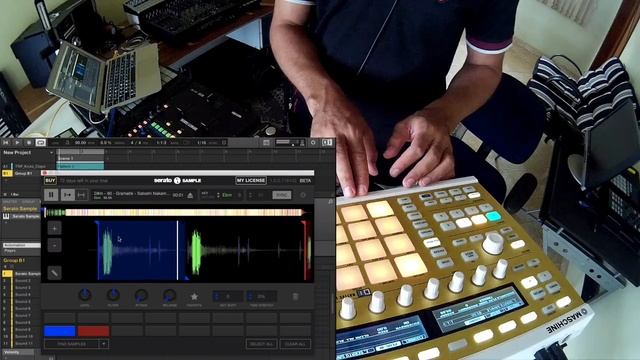The height and width of the screenshot is (360, 640).
Task: Click the Attack knob
Action: click(x=141, y=295)
